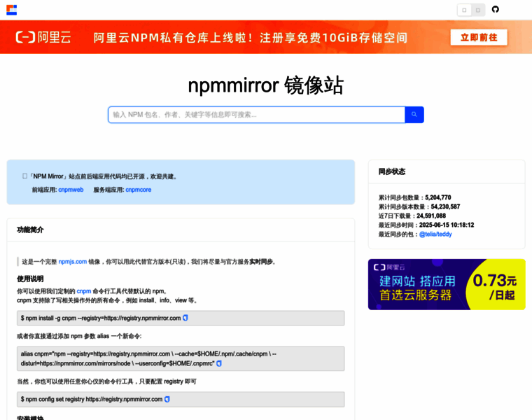Screen dimensions: 532x420
Task: Open the cnpmcore server link
Action: [139, 190]
